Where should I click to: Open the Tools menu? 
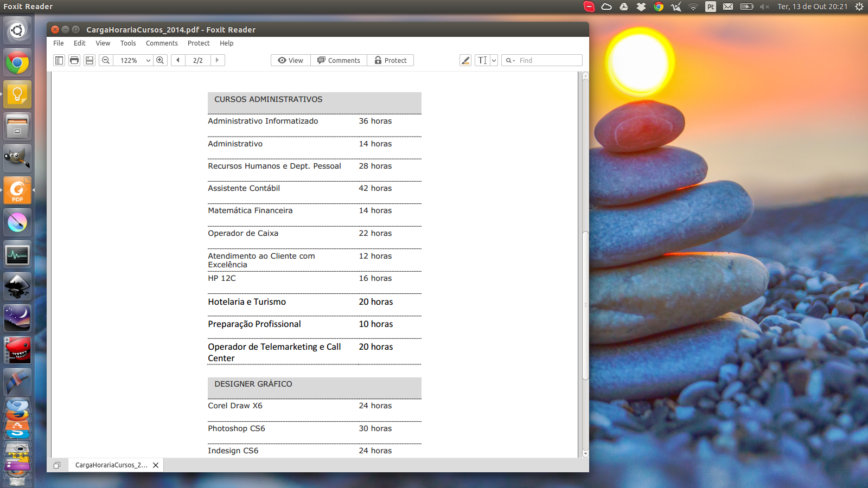tap(128, 43)
